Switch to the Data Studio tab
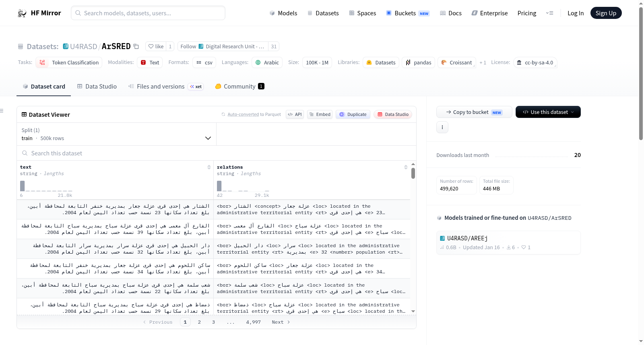644x345 pixels. [x=97, y=86]
